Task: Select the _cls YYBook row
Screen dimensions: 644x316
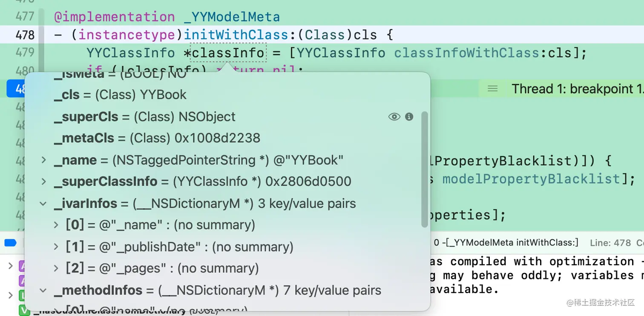Action: 120,95
